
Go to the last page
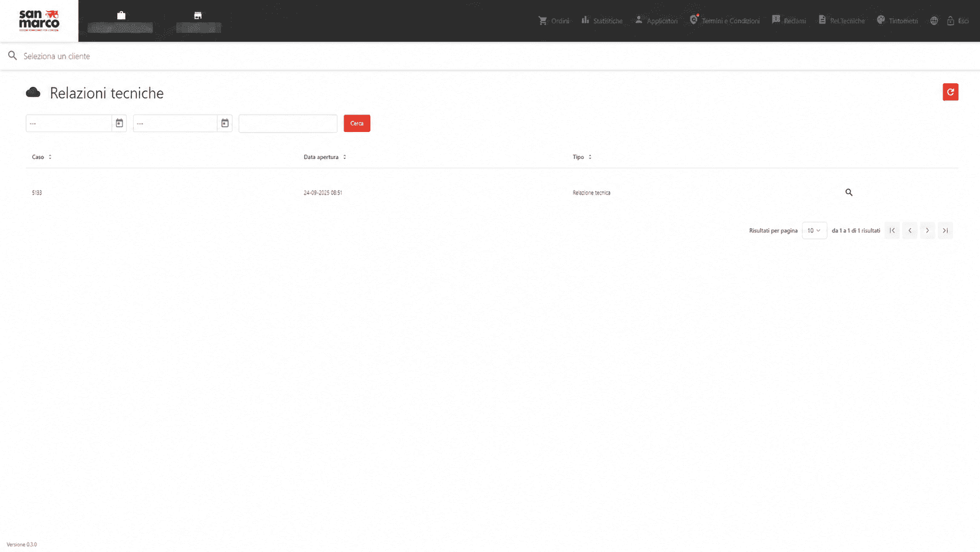pyautogui.click(x=945, y=231)
